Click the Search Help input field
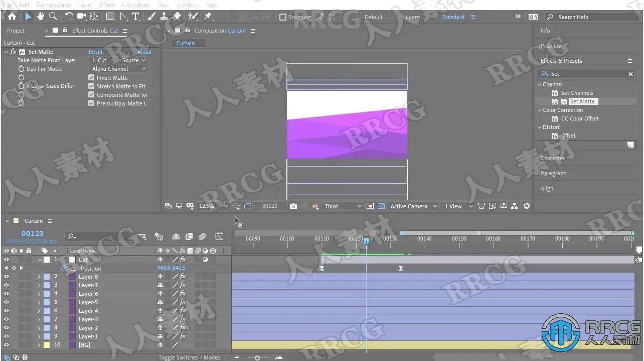Image resolution: width=644 pixels, height=361 pixels. tap(591, 17)
